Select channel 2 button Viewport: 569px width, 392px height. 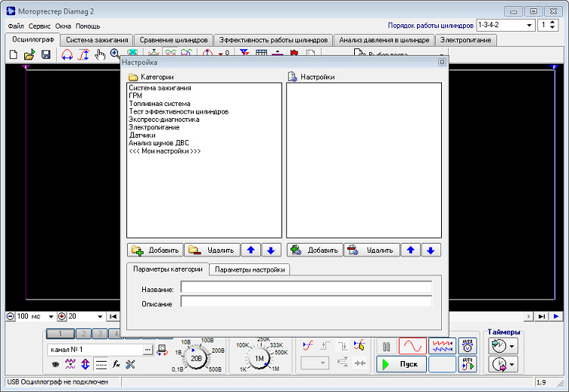84,334
